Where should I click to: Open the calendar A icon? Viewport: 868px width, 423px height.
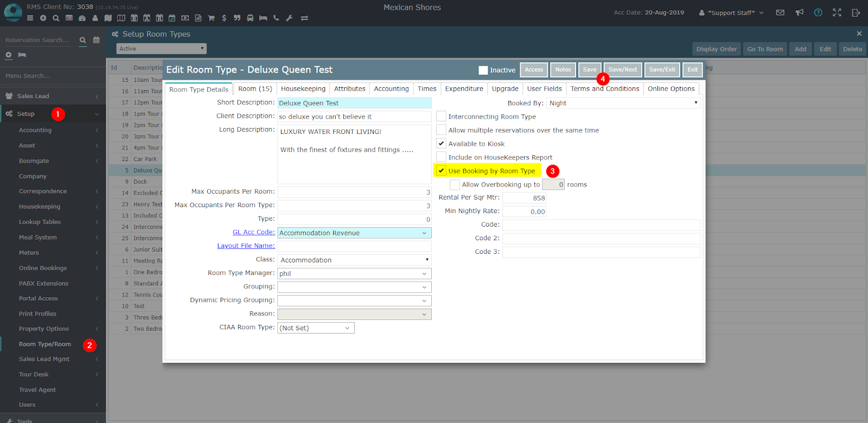[146, 18]
